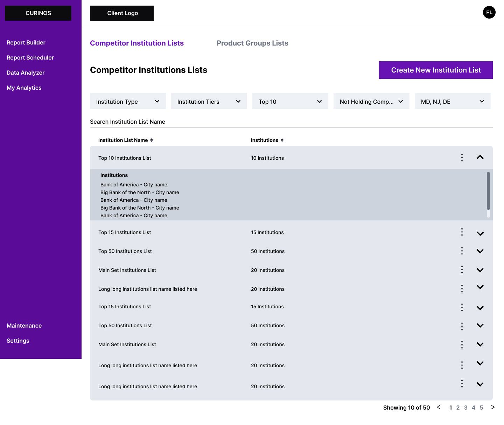
Task: Go to the previous page arrow
Action: click(x=439, y=407)
